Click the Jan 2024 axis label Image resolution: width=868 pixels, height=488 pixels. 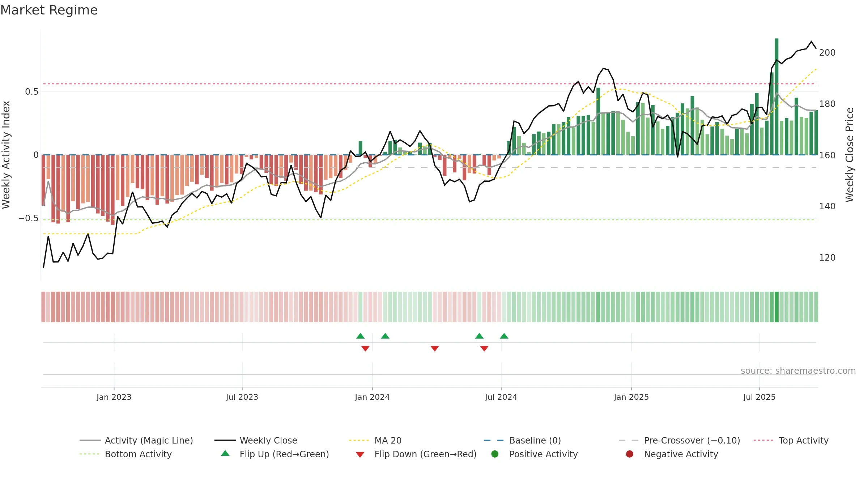point(372,397)
